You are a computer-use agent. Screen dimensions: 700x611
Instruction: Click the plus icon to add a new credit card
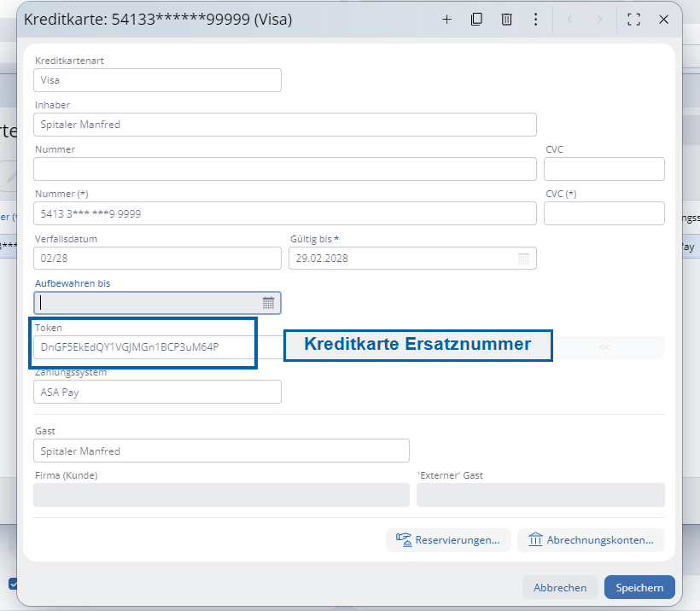pos(446,20)
